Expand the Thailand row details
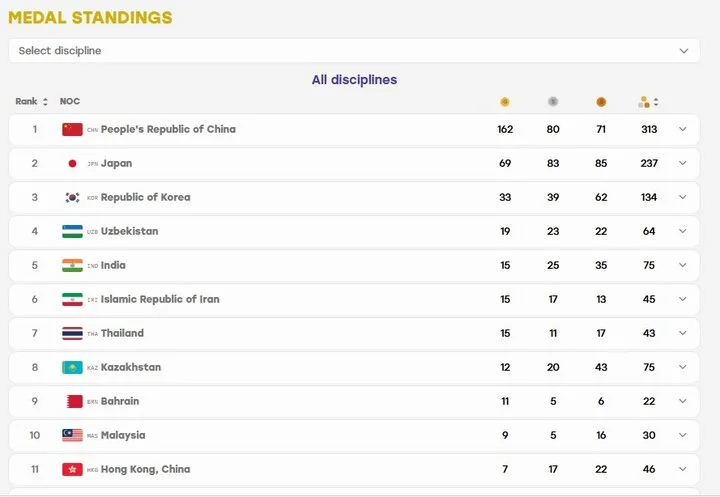 click(x=683, y=333)
